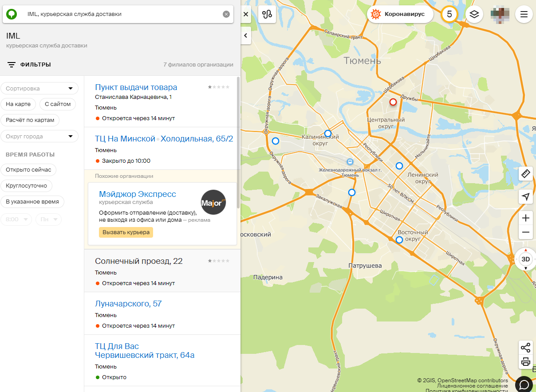536x392 pixels.
Task: Click the Тюмень city label on the map
Action: (x=362, y=60)
